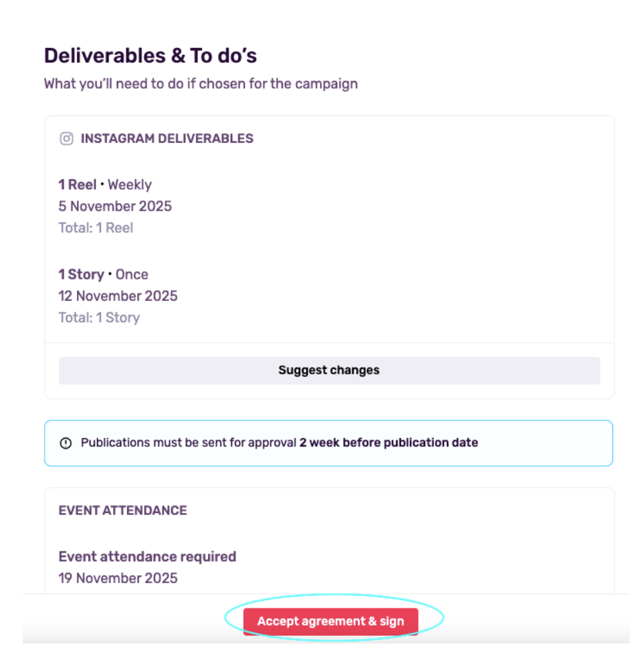Select the 5 November 2025 date

(115, 206)
